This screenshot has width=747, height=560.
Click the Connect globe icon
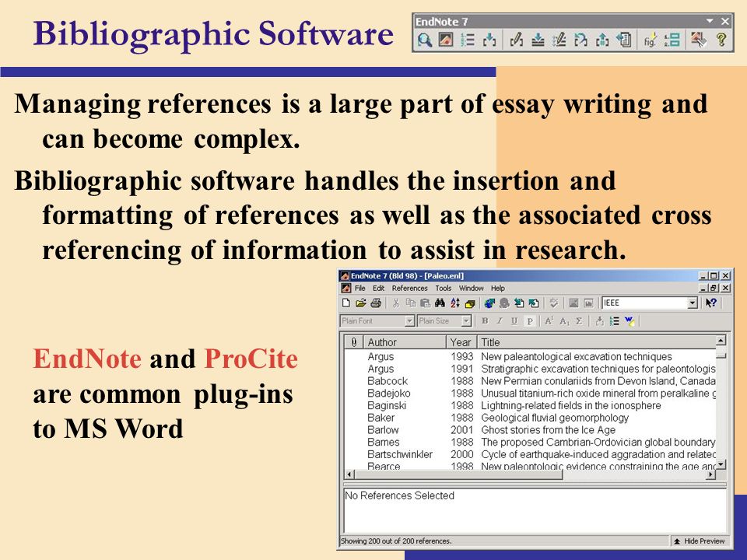489,303
